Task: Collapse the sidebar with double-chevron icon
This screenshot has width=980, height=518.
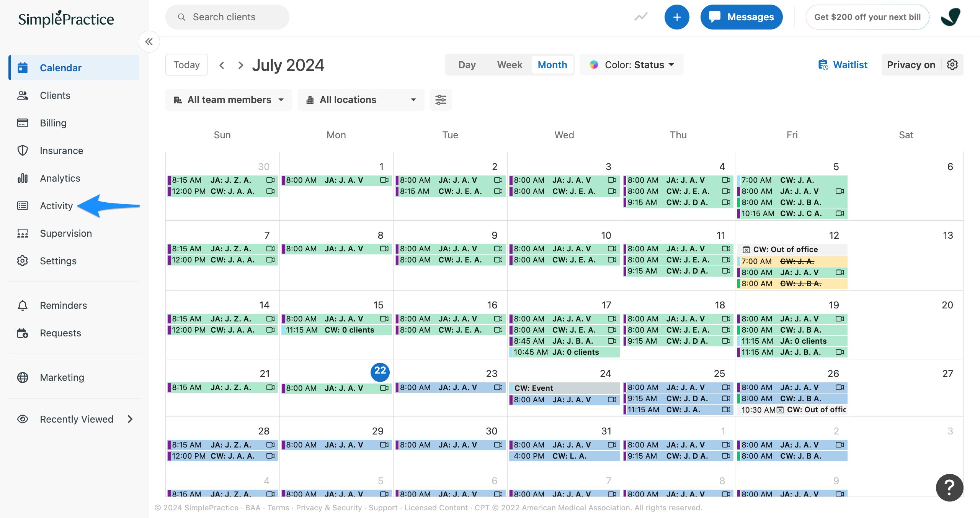Action: pyautogui.click(x=149, y=42)
